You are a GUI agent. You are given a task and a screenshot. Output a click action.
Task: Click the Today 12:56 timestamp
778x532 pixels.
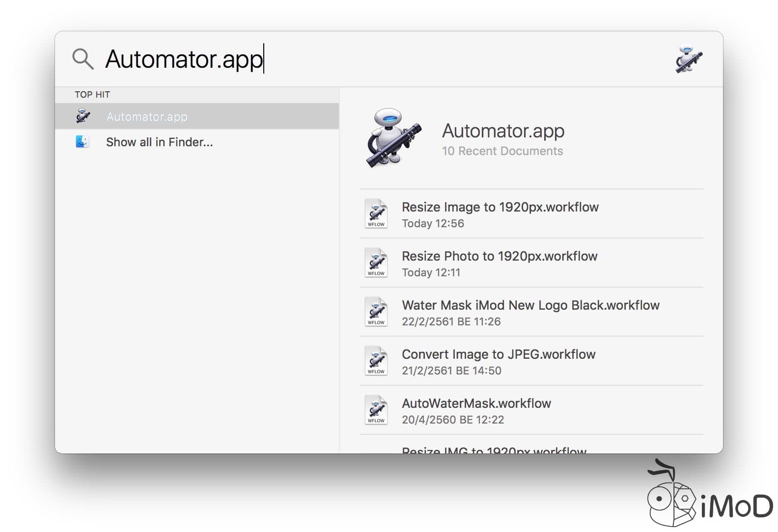click(433, 223)
